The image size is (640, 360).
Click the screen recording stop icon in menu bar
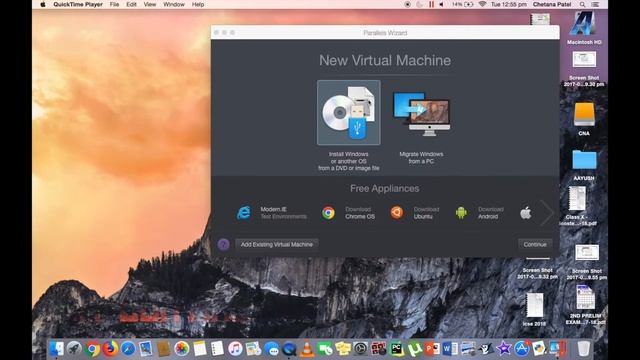[407, 4]
